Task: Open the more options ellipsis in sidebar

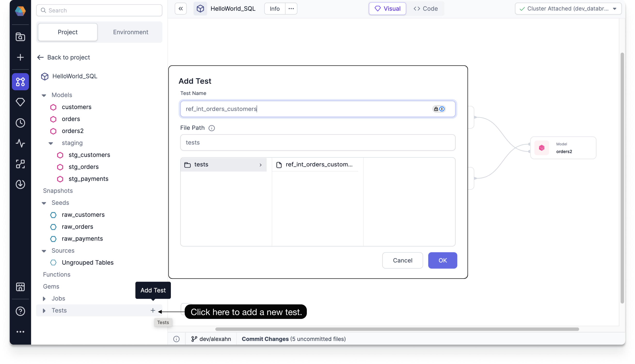Action: 20,332
